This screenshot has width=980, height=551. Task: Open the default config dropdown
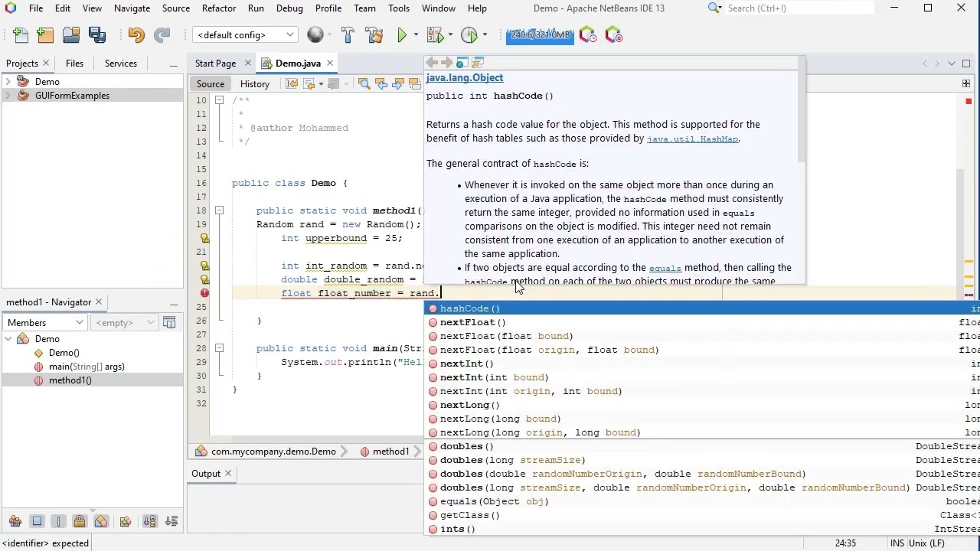246,35
